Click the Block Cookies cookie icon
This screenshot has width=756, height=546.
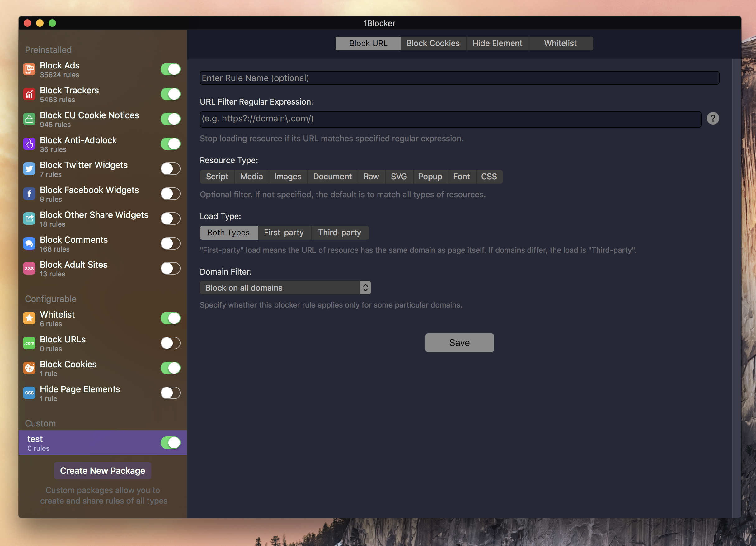29,368
